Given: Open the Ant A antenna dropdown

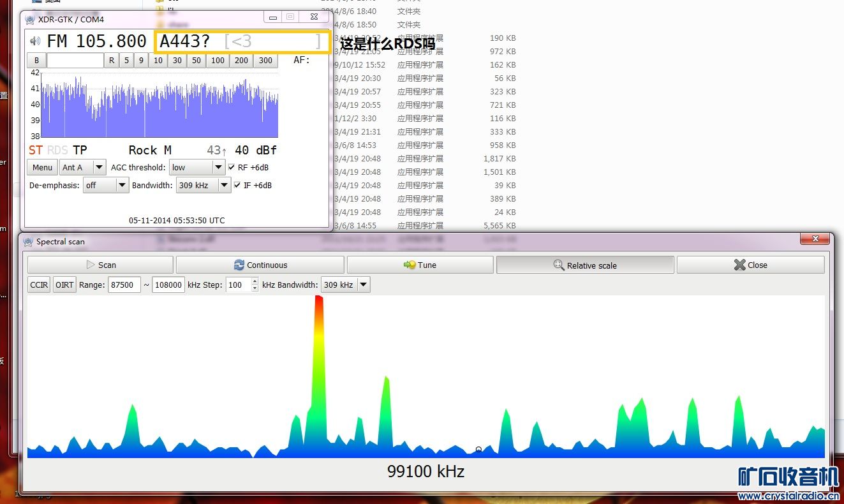Looking at the screenshot, I should coord(83,167).
